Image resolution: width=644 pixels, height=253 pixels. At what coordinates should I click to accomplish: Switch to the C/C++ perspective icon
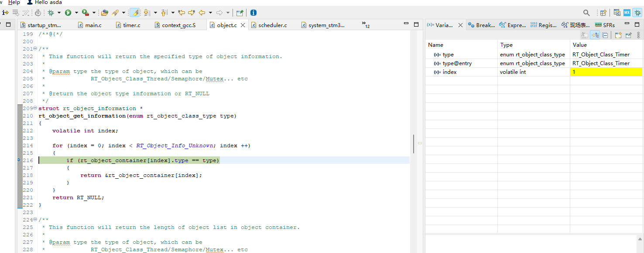(x=616, y=12)
